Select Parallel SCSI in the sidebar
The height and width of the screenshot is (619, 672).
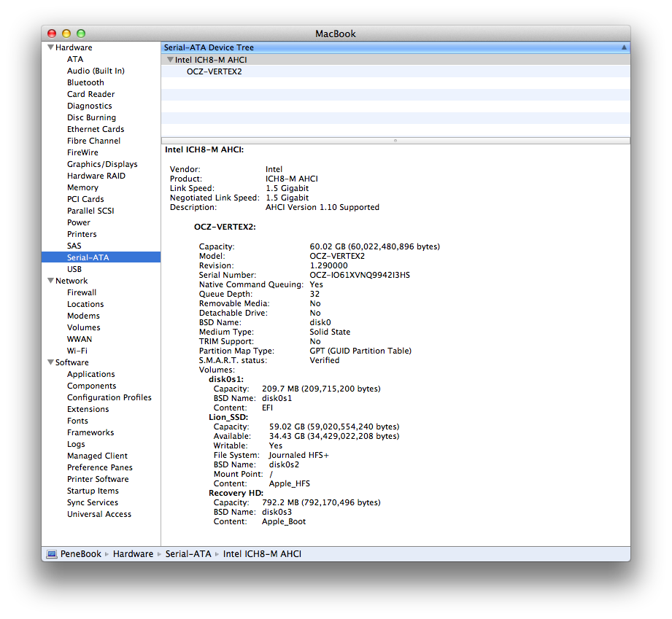(90, 211)
